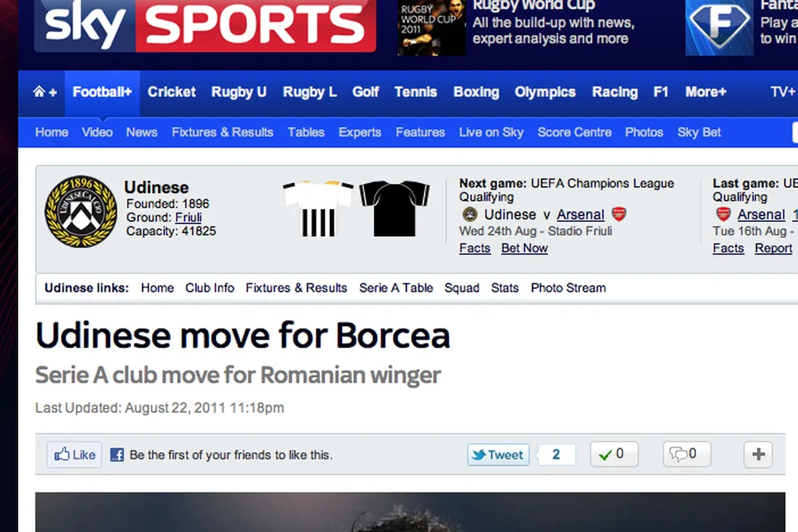
Task: Open Serie A Table in Udinese links
Action: point(396,287)
